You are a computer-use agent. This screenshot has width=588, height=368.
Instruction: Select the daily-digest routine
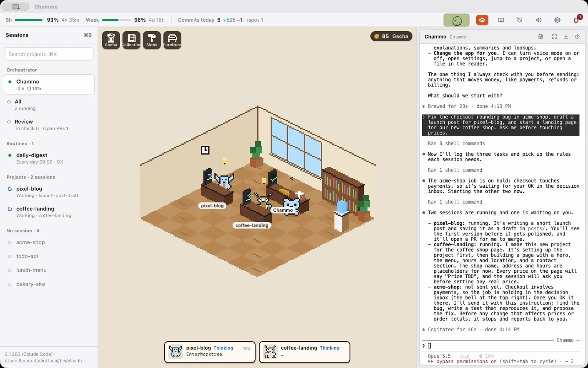click(x=49, y=158)
